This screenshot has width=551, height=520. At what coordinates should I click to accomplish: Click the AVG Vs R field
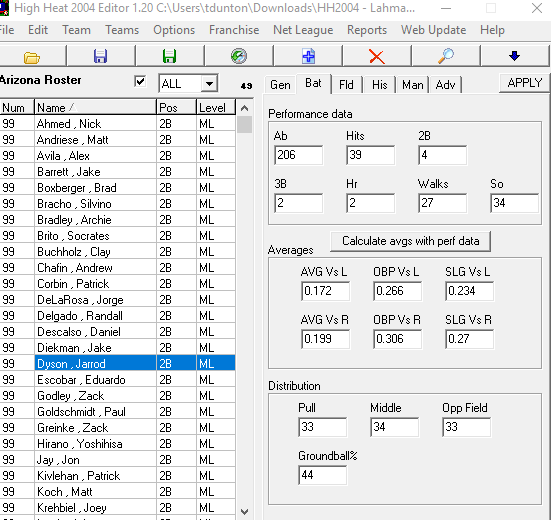(x=325, y=339)
